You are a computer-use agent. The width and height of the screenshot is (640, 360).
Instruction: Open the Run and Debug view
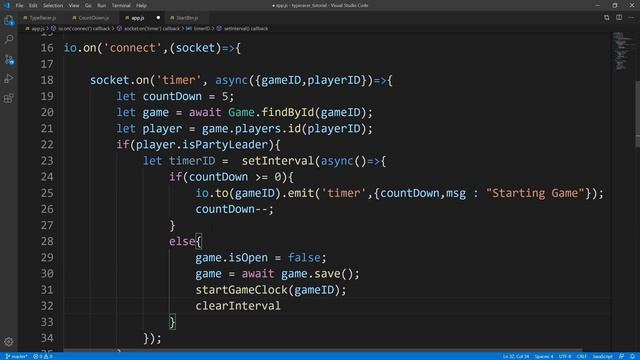coord(9,78)
